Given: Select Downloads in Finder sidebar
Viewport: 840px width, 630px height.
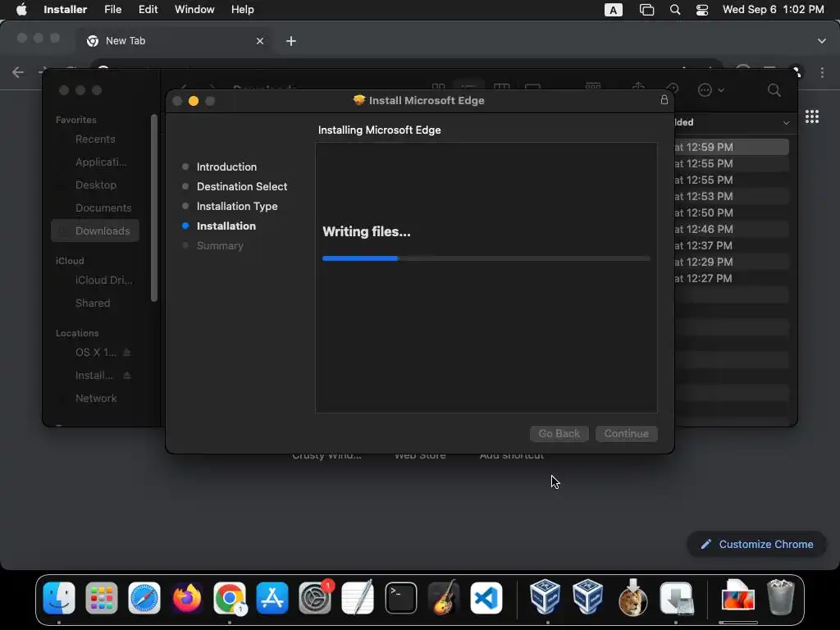Looking at the screenshot, I should pyautogui.click(x=95, y=231).
